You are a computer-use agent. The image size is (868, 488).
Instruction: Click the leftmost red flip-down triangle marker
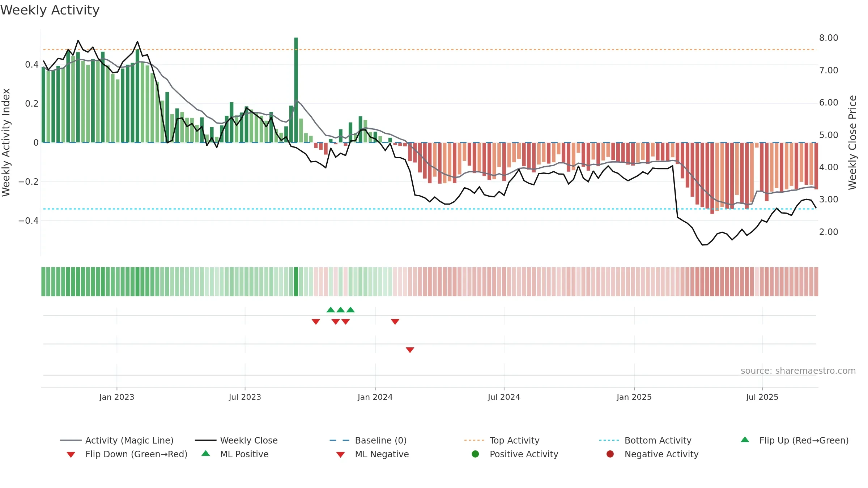click(316, 322)
